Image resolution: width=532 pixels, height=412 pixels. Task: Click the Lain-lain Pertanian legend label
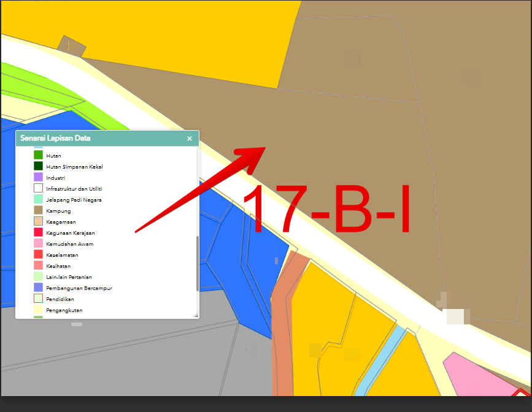69,277
